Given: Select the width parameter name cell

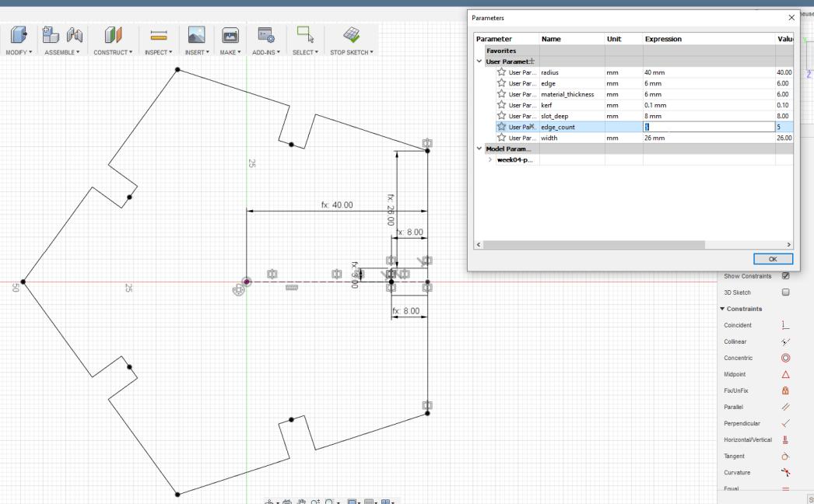Looking at the screenshot, I should (x=572, y=138).
